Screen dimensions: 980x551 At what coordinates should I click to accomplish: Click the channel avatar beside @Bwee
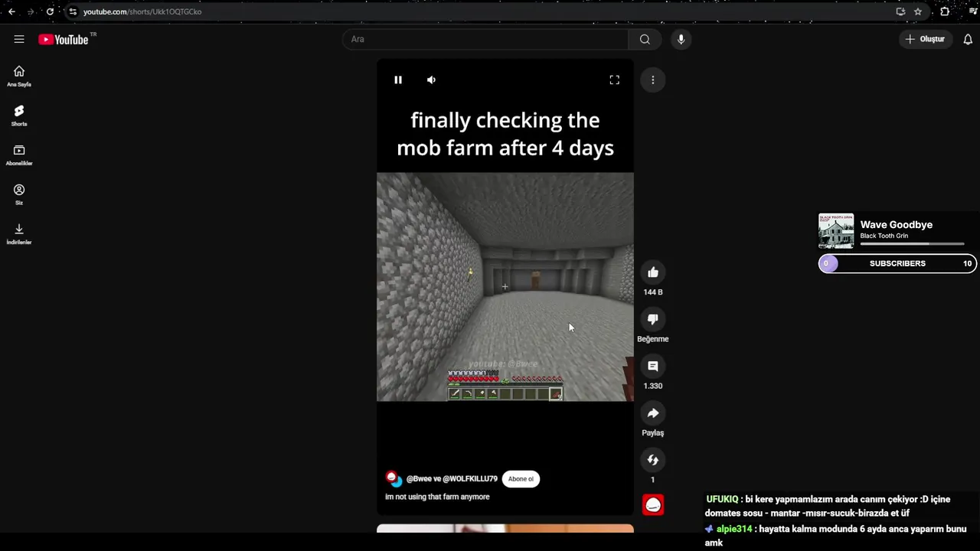point(393,479)
